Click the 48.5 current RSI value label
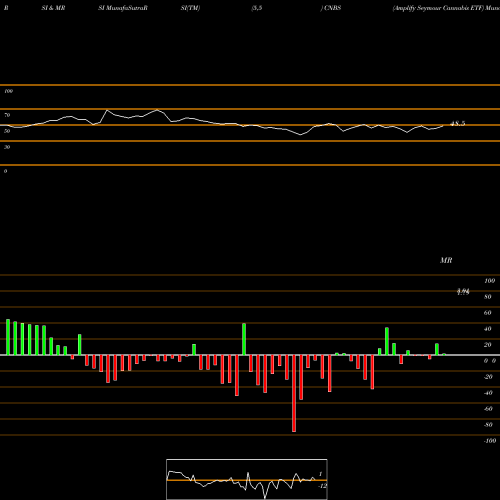The width and height of the screenshot is (500, 500). pos(458,124)
